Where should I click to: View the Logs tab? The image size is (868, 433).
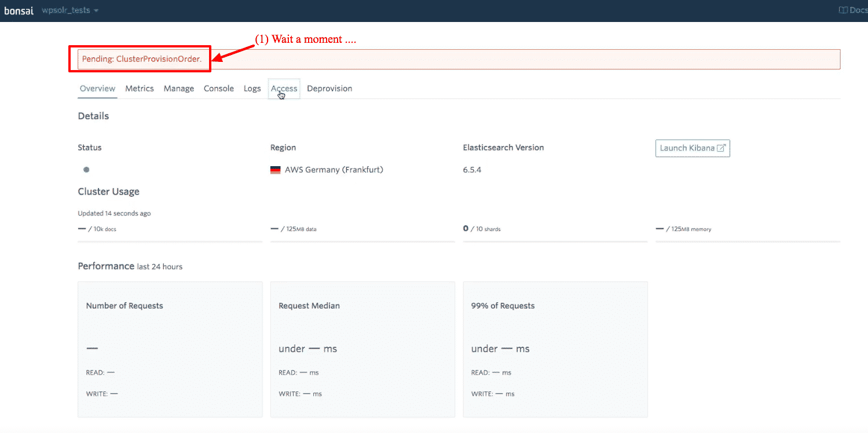click(x=252, y=89)
